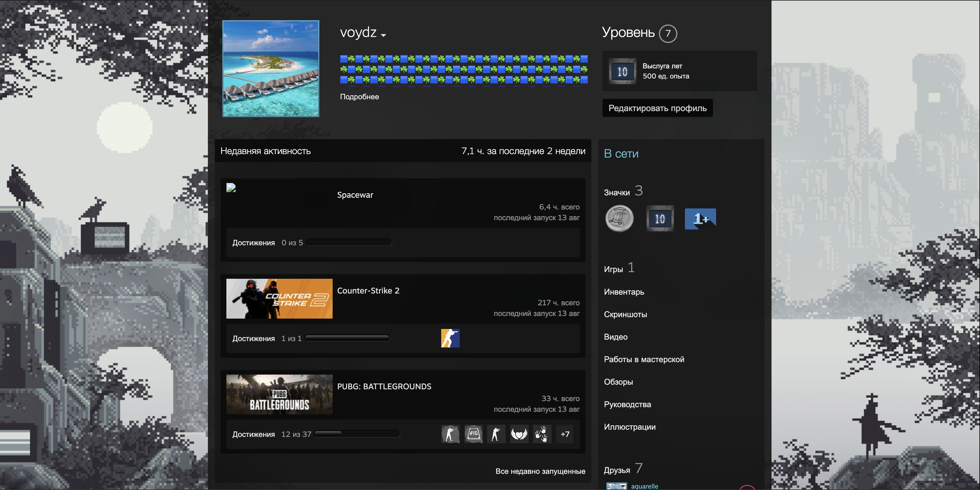The height and width of the screenshot is (490, 980).
Task: Click the first PUBG achievement icon
Action: tap(450, 434)
